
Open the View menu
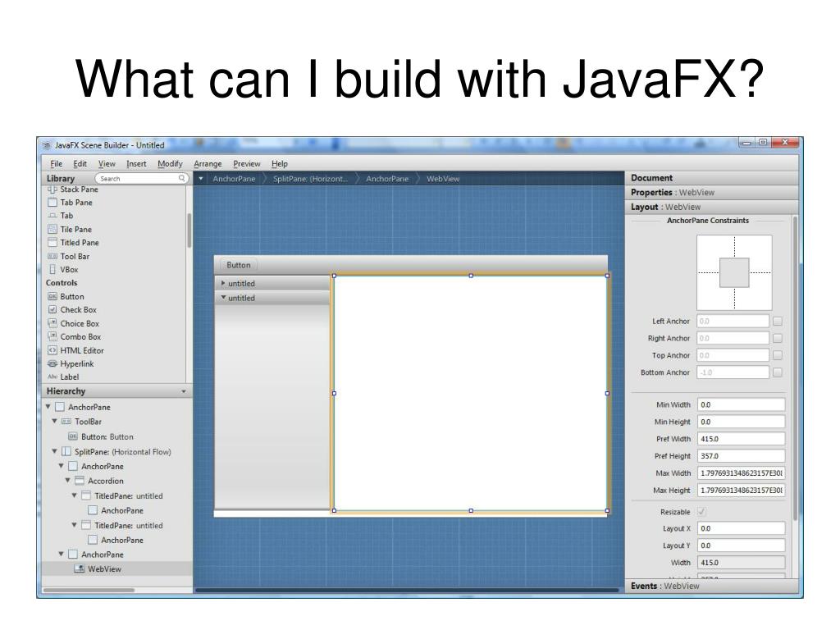(x=107, y=164)
